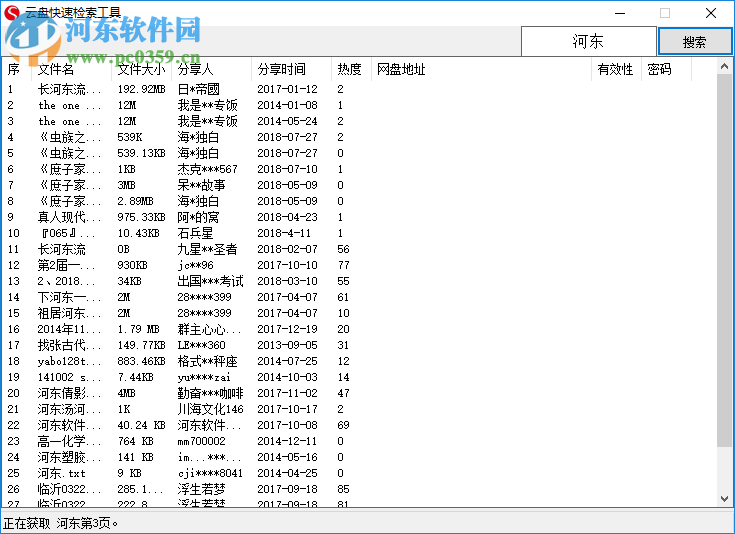735x534 pixels.
Task: Click the 序 column header
Action: [x=17, y=69]
